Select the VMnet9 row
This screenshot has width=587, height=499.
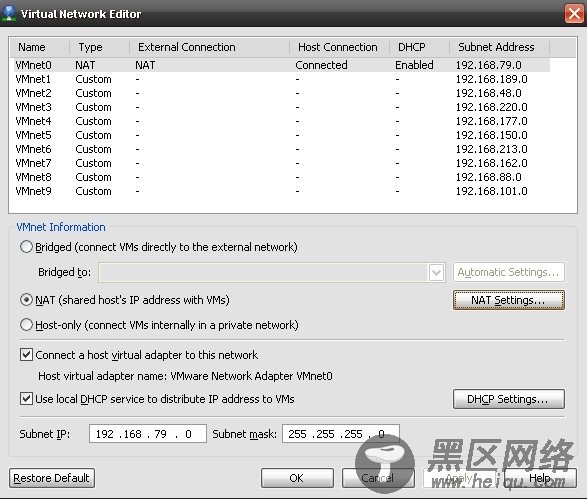pos(282,191)
